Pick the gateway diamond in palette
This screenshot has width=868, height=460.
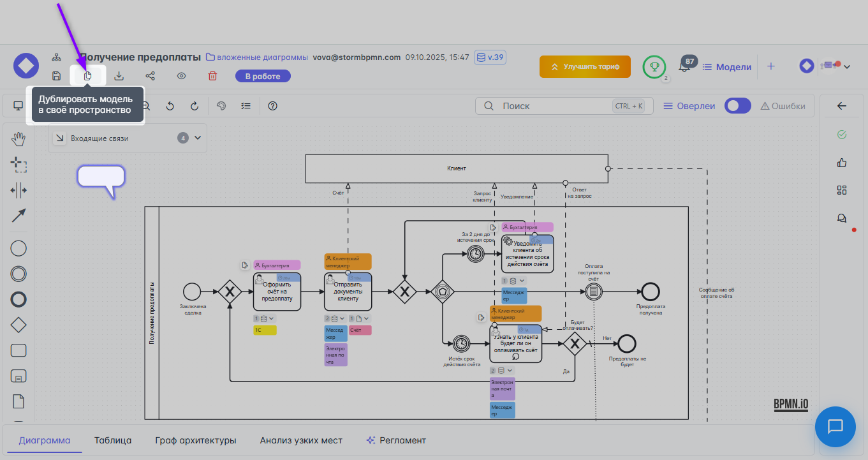pyautogui.click(x=18, y=325)
